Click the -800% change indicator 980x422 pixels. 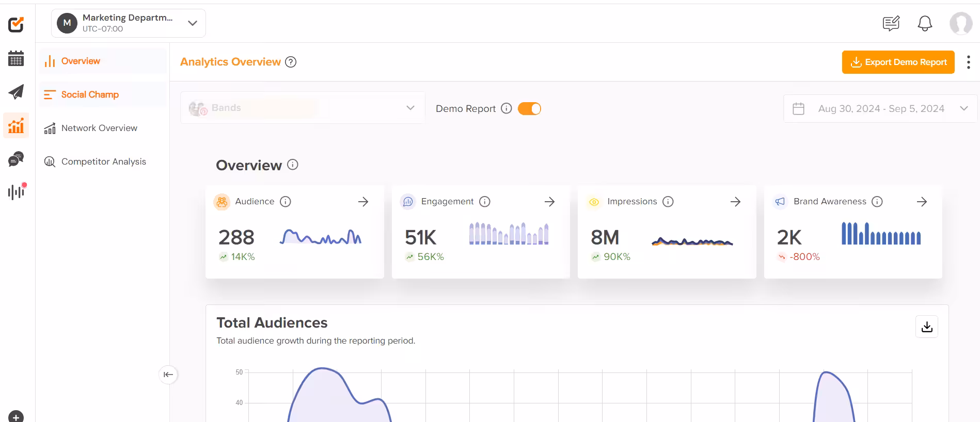pos(799,257)
